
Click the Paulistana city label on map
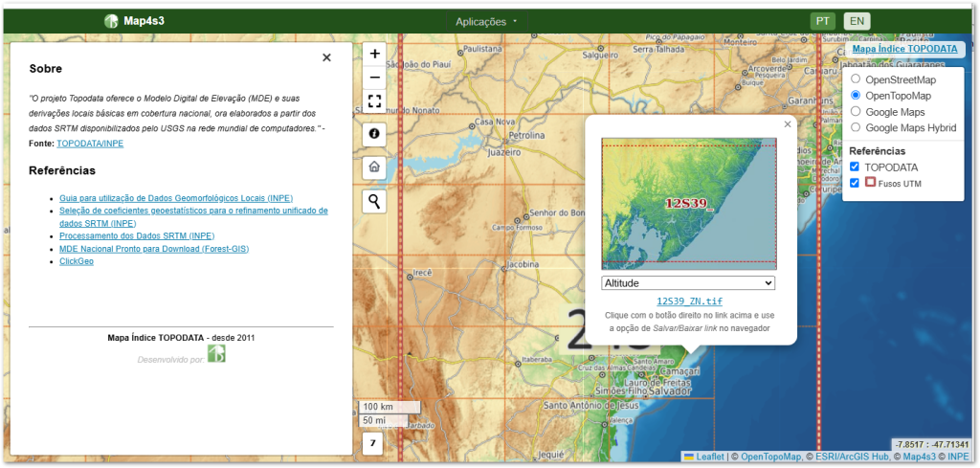(483, 48)
